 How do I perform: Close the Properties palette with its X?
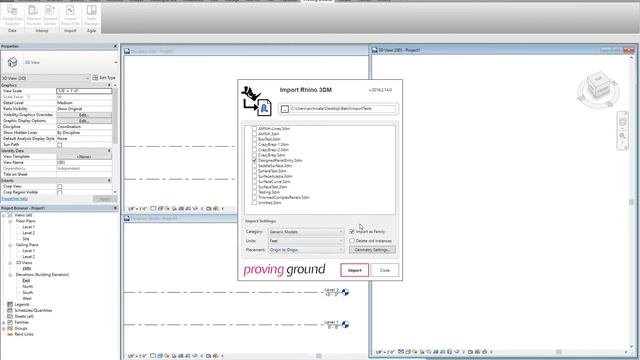click(x=115, y=46)
